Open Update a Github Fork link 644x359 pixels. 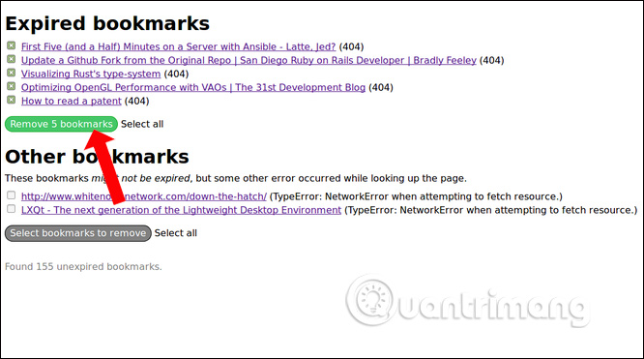pyautogui.click(x=249, y=60)
